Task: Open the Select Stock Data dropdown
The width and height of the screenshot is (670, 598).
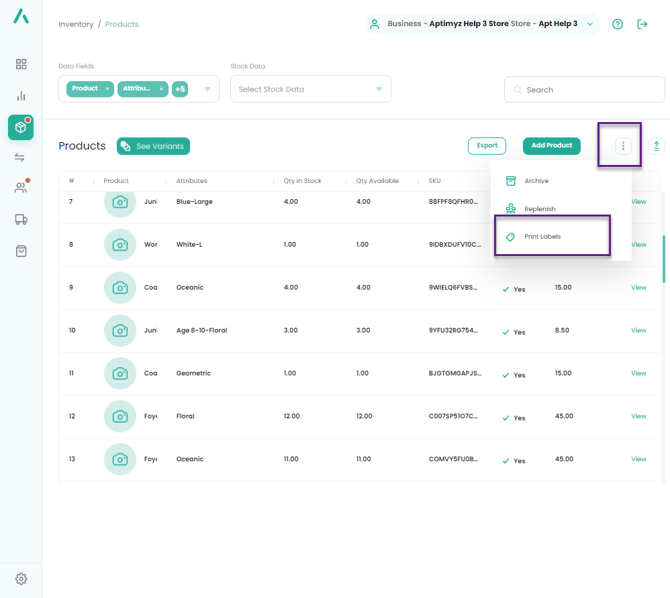Action: coord(310,89)
